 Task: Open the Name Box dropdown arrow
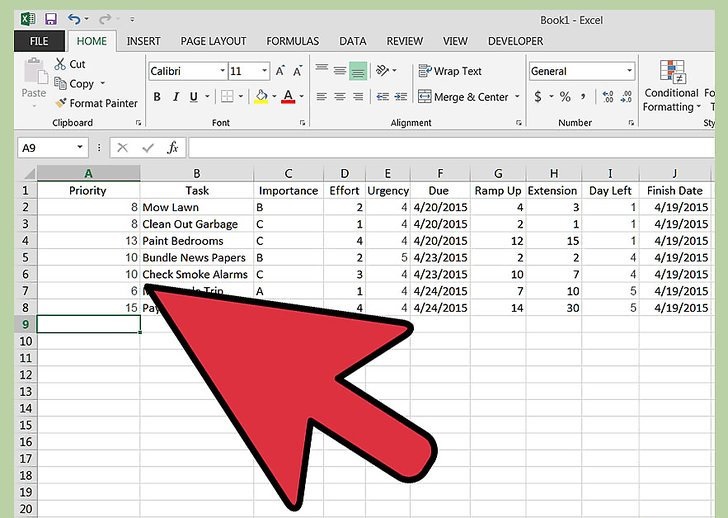80,147
